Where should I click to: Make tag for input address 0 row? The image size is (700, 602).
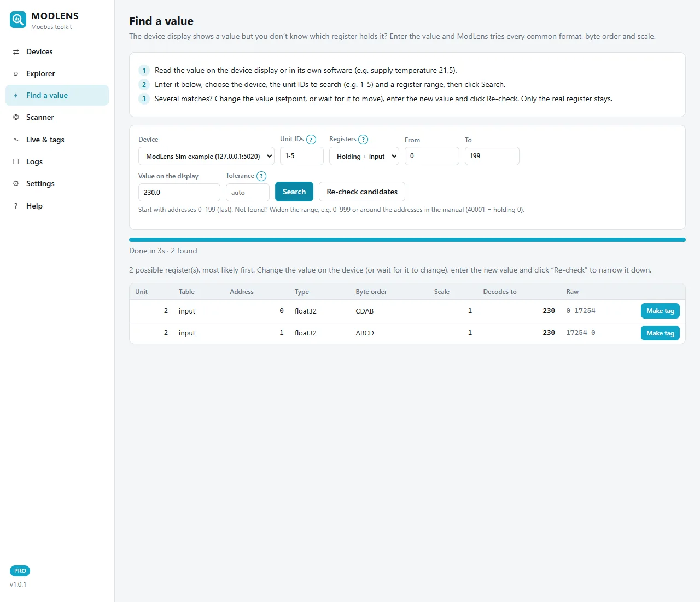pyautogui.click(x=660, y=311)
